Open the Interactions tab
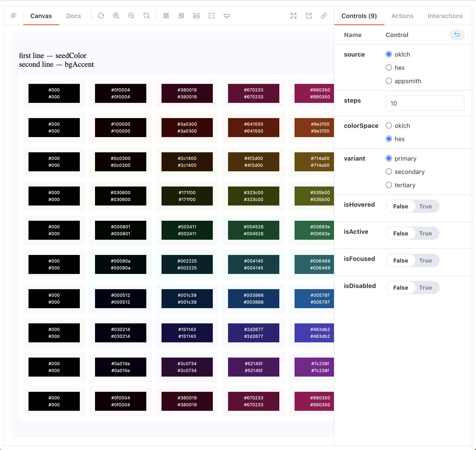The width and height of the screenshot is (476, 450). tap(445, 16)
